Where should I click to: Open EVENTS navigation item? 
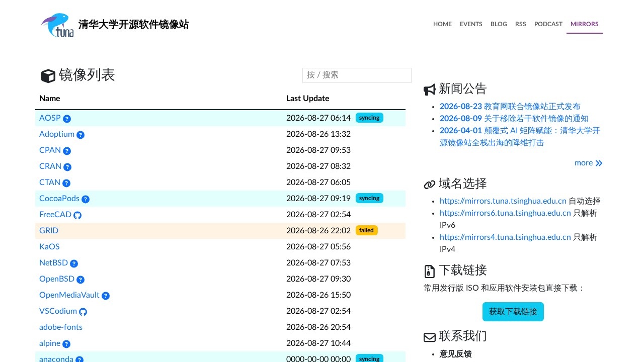(471, 24)
